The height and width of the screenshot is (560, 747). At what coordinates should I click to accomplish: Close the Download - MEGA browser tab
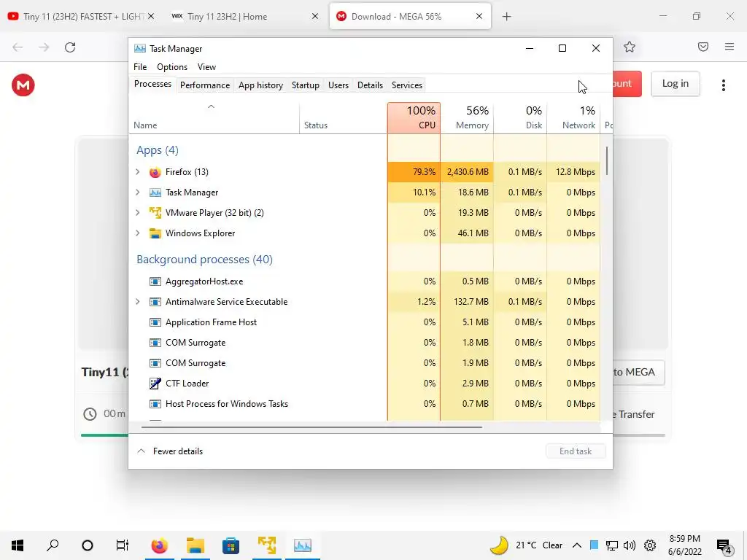coord(479,16)
